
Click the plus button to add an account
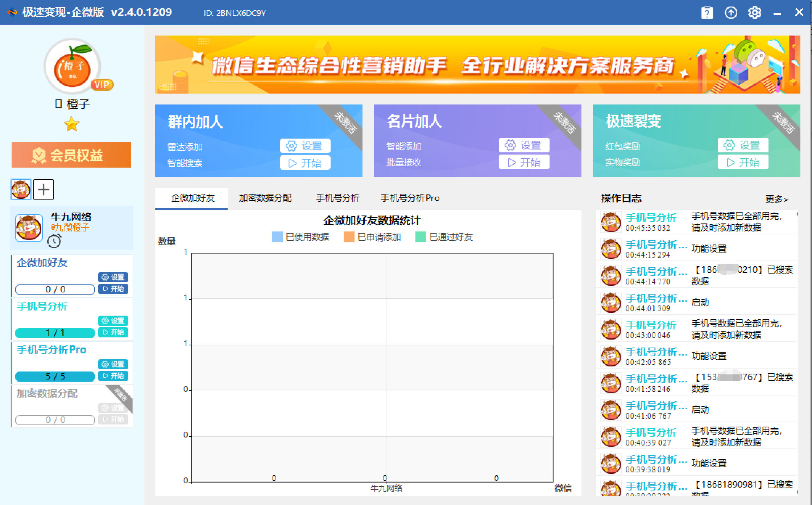[43, 189]
